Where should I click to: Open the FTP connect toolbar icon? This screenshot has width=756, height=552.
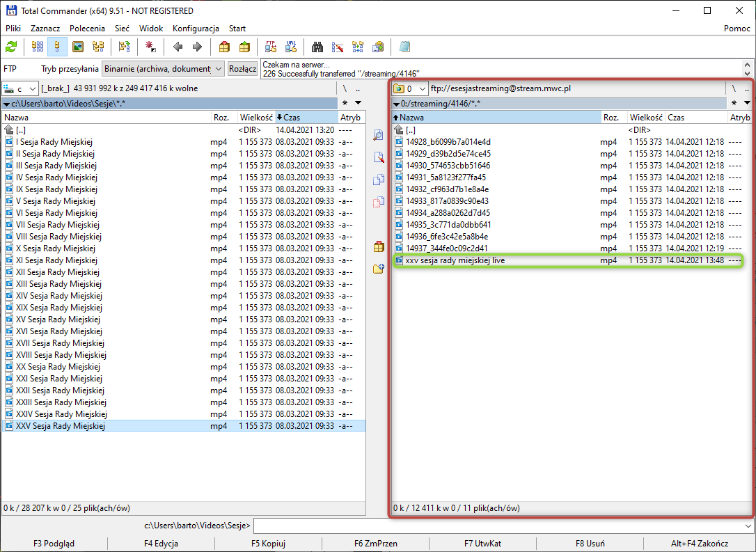271,47
